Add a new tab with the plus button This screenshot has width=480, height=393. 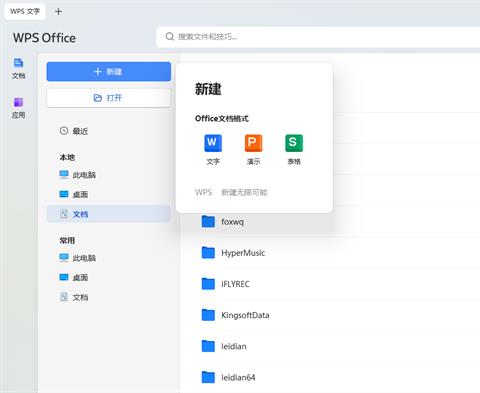58,12
